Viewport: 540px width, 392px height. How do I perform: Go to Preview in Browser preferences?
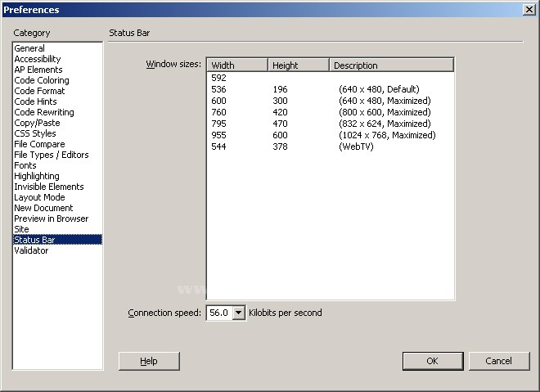point(51,219)
